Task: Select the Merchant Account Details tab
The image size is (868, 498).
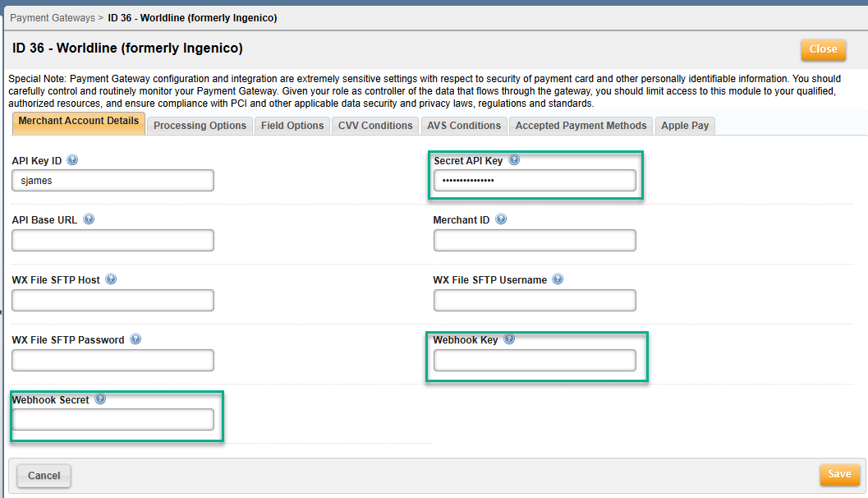Action: (x=79, y=123)
